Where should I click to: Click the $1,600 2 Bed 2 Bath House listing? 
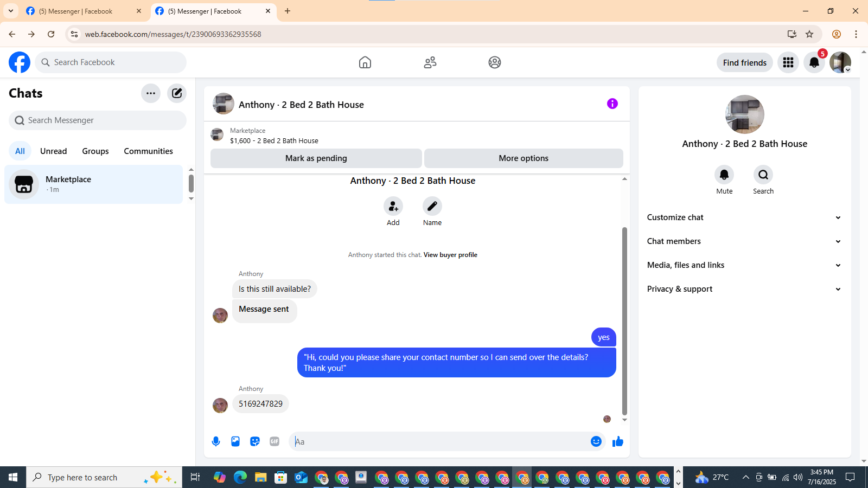(274, 140)
